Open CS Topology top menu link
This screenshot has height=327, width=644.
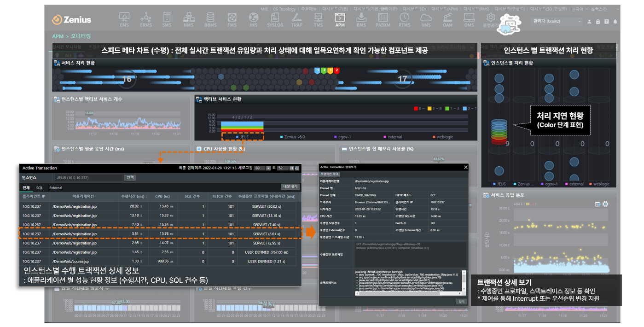pyautogui.click(x=284, y=8)
